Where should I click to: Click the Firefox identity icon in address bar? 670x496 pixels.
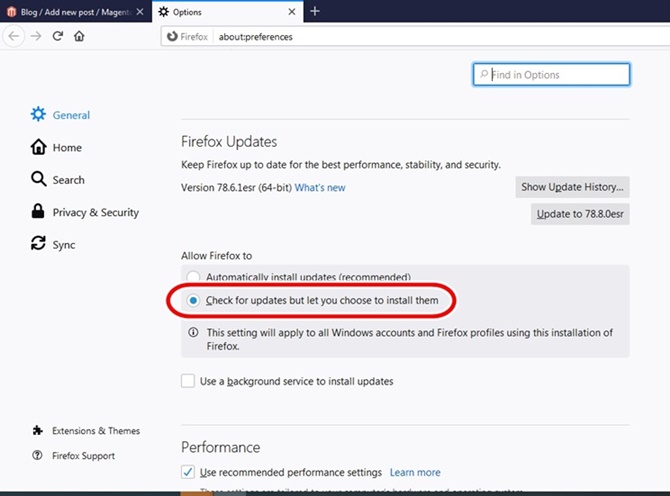[172, 36]
